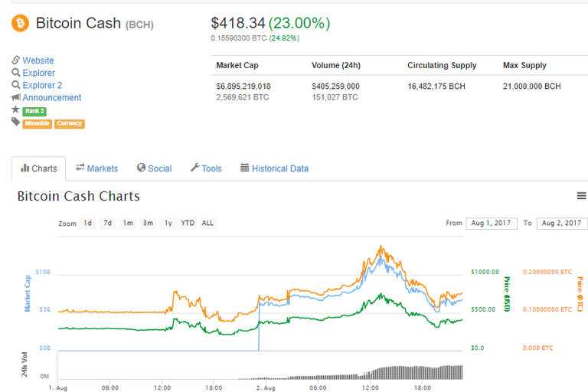Click the From date field Aug 1, 2017
This screenshot has height=392, width=588.
(x=492, y=224)
